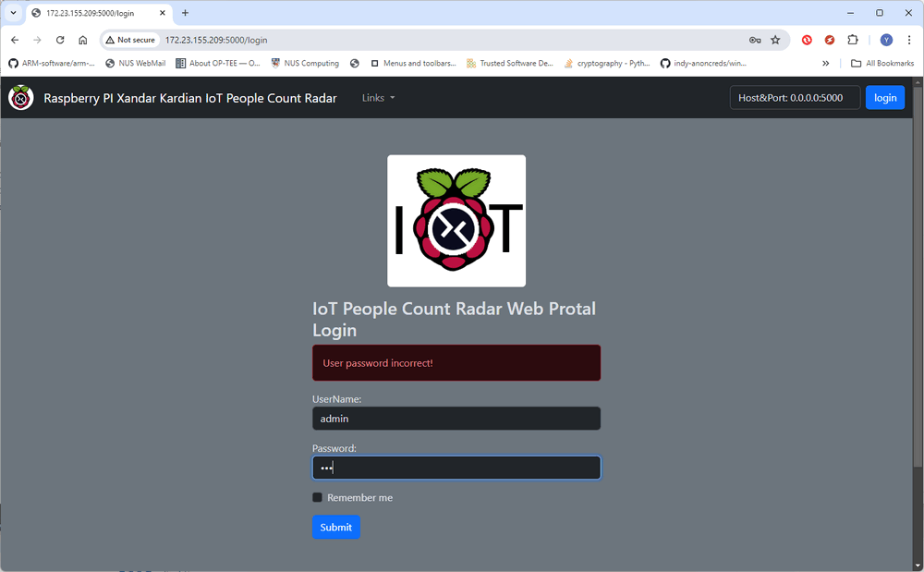Image resolution: width=924 pixels, height=572 pixels.
Task: Click the navbar login button
Action: pos(885,98)
